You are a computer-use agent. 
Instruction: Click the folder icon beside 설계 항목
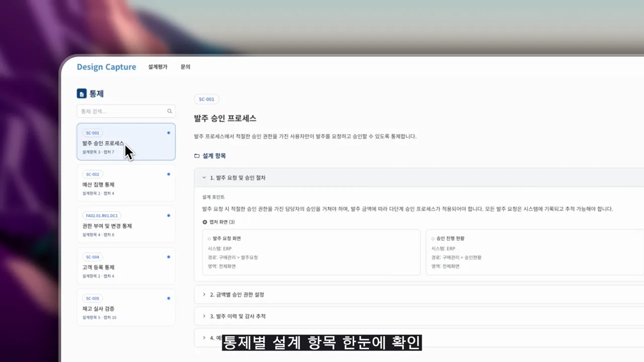point(197,156)
